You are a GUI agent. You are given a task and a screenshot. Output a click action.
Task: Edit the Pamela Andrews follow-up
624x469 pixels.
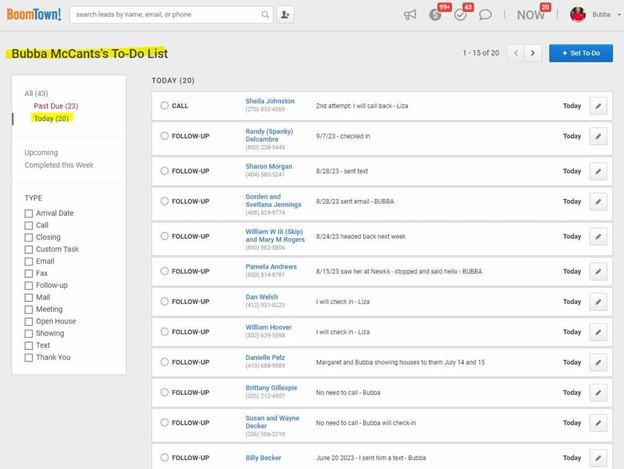tap(598, 272)
